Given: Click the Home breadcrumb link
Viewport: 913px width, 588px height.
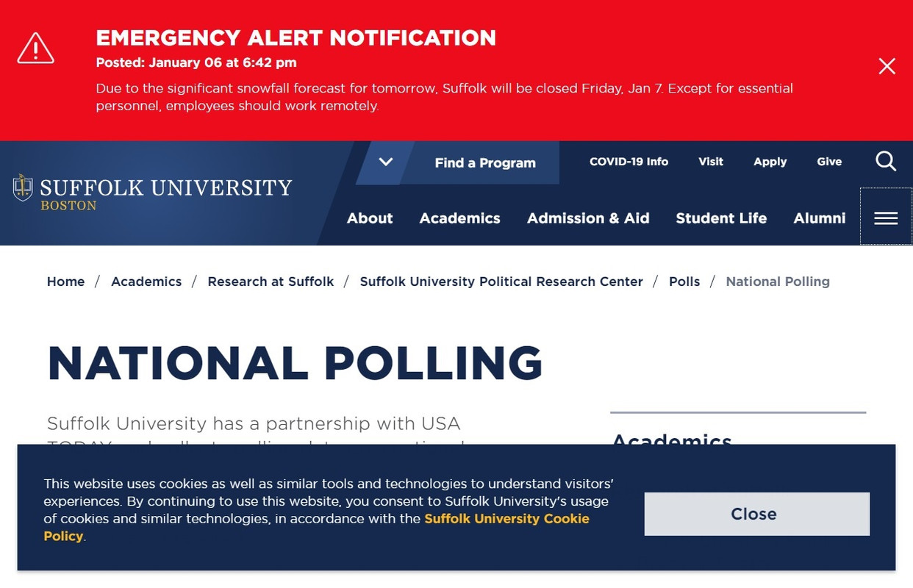Looking at the screenshot, I should click(65, 282).
